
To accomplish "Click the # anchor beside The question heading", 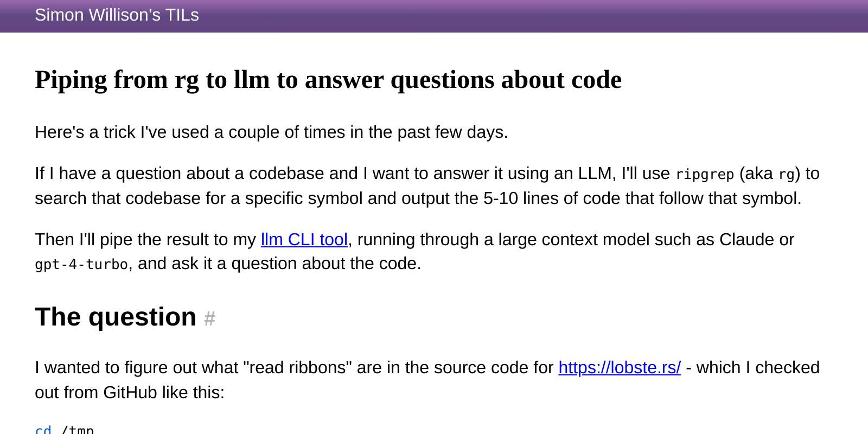I will tap(209, 320).
